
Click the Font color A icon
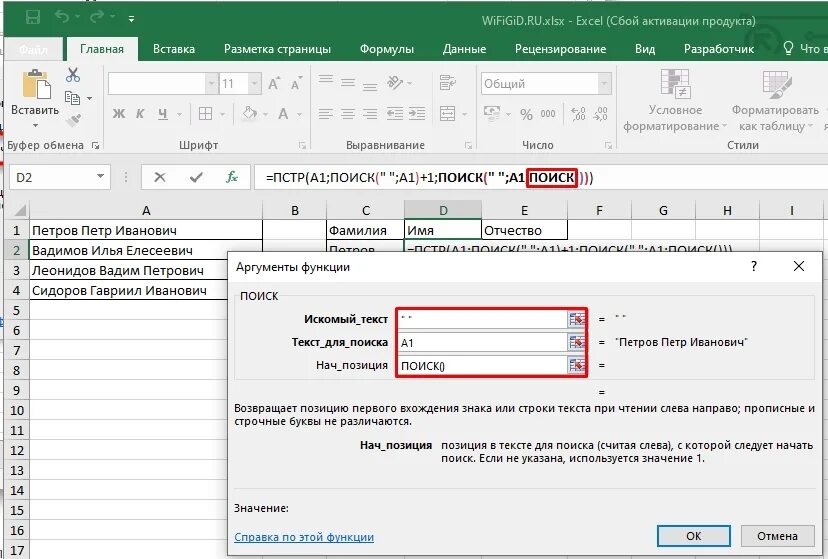pyautogui.click(x=283, y=113)
